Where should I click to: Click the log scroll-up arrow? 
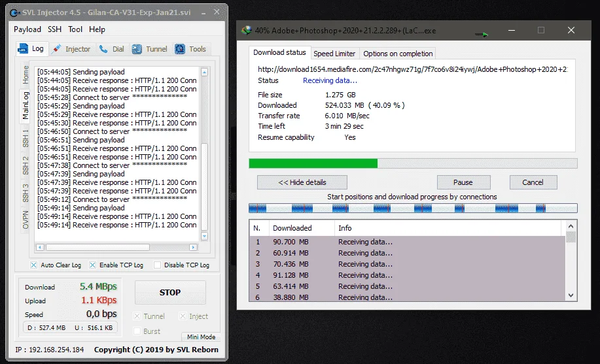click(204, 72)
